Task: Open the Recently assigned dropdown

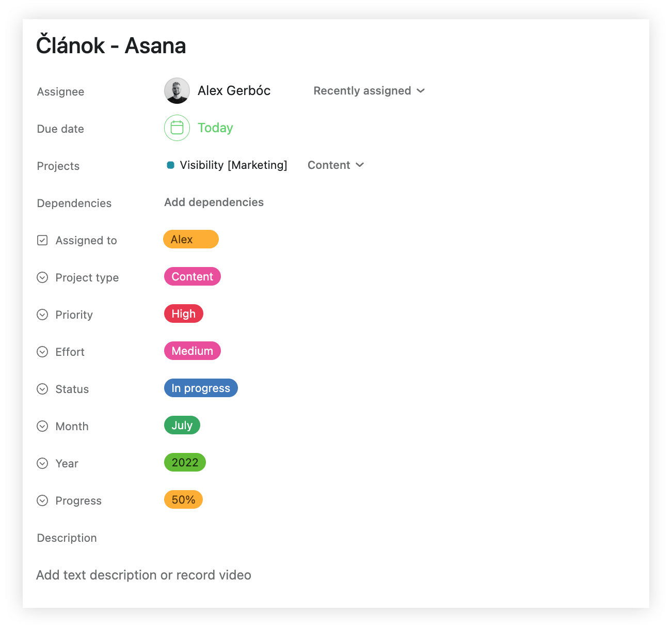Action: 369,91
